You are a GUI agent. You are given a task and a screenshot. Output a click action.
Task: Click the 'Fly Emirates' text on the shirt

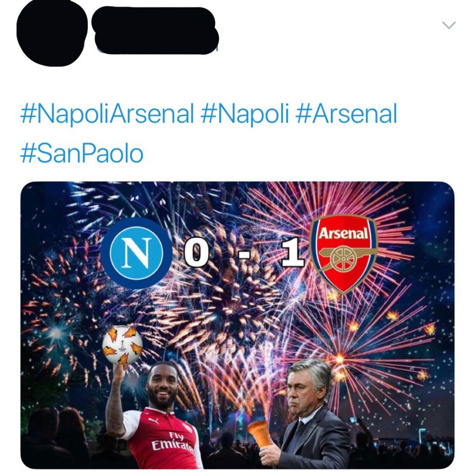(x=173, y=442)
